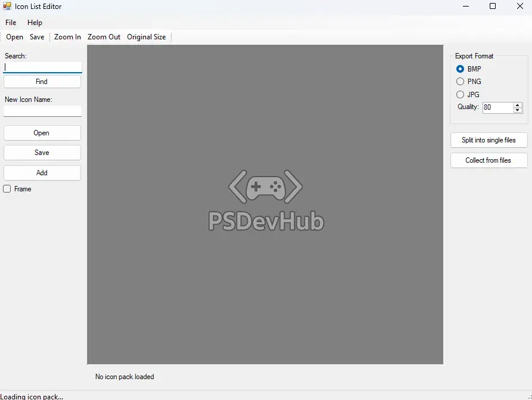This screenshot has height=400, width=532.
Task: Click Collect from files button
Action: [x=489, y=160]
